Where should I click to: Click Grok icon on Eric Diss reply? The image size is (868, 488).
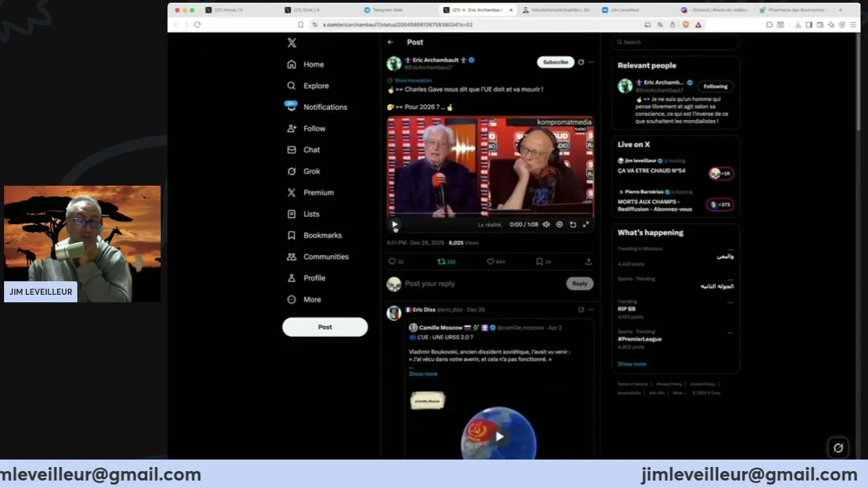(x=581, y=310)
